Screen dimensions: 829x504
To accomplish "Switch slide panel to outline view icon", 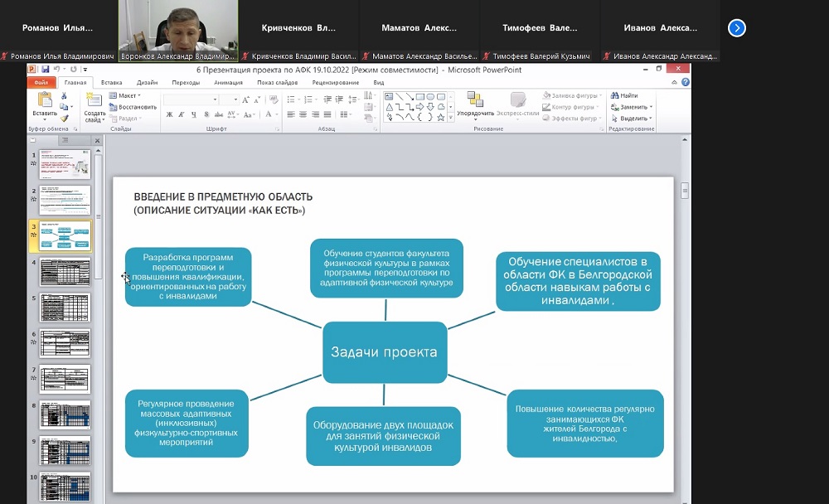I will click(65, 141).
